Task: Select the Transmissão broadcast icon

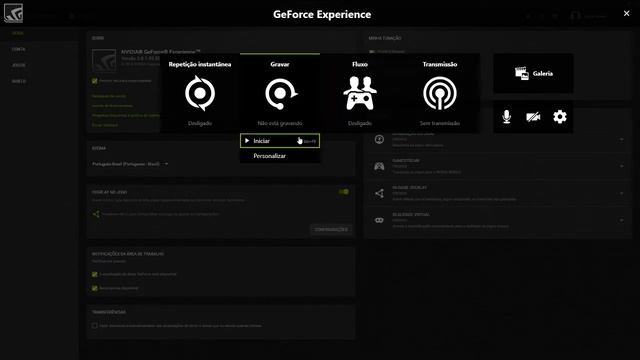Action: pos(440,94)
